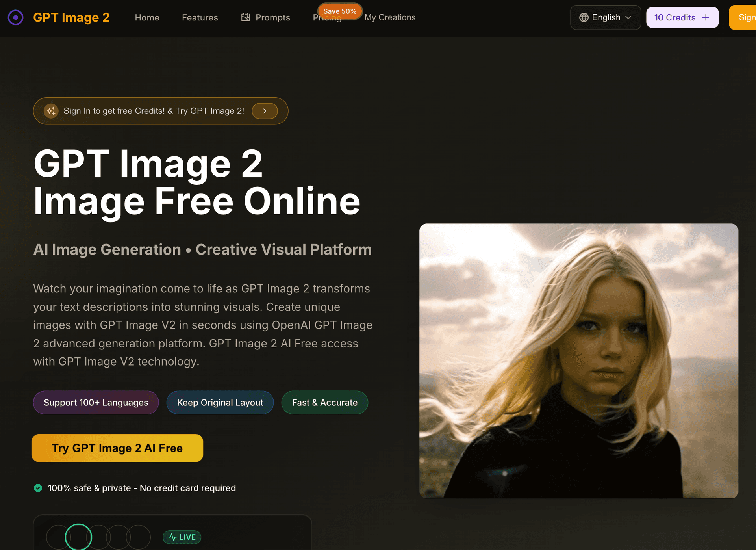756x550 pixels.
Task: Go to the Home nav item
Action: 147,17
